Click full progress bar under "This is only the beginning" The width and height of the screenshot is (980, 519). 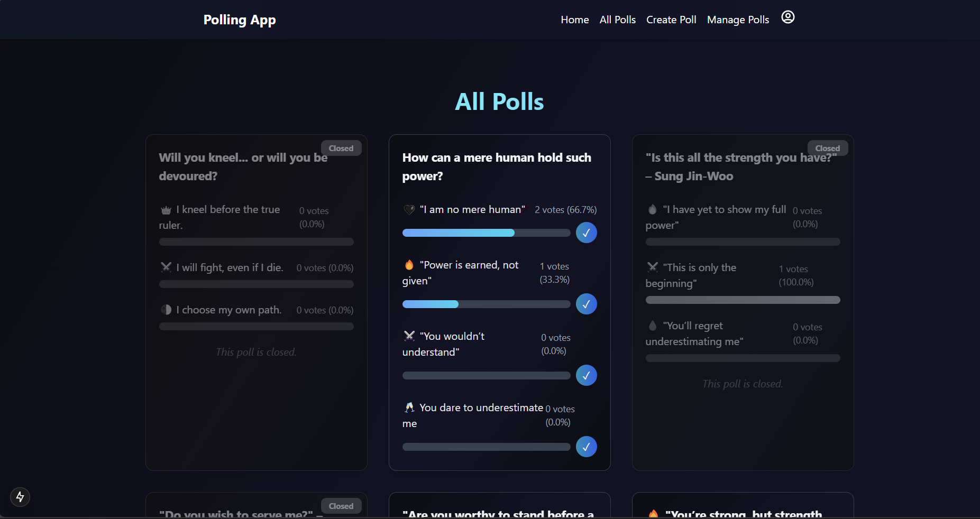point(743,300)
